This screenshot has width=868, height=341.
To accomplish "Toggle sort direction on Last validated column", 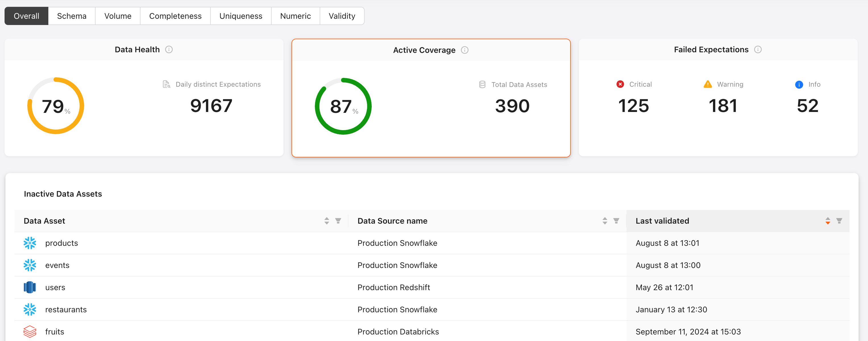I will (x=828, y=221).
